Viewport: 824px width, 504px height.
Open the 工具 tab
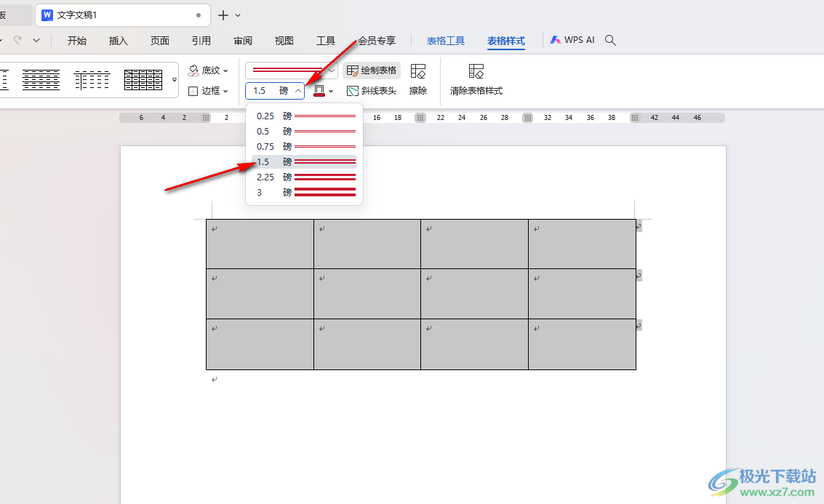point(326,41)
